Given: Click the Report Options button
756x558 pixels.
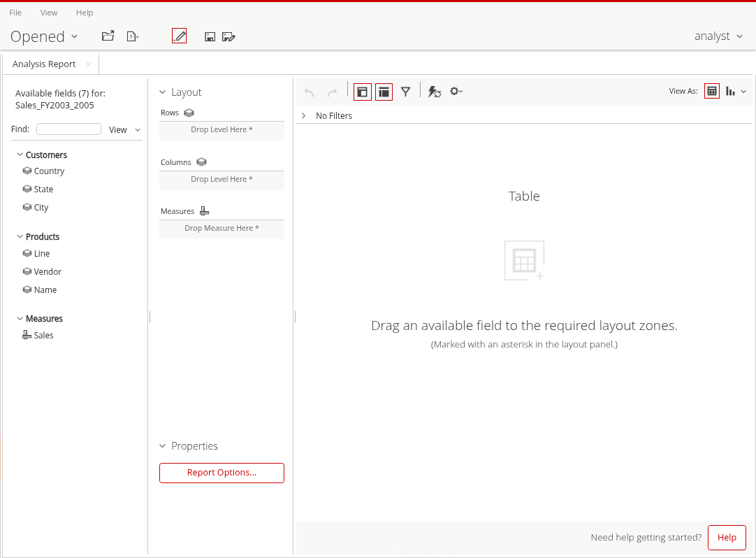Looking at the screenshot, I should click(221, 473).
